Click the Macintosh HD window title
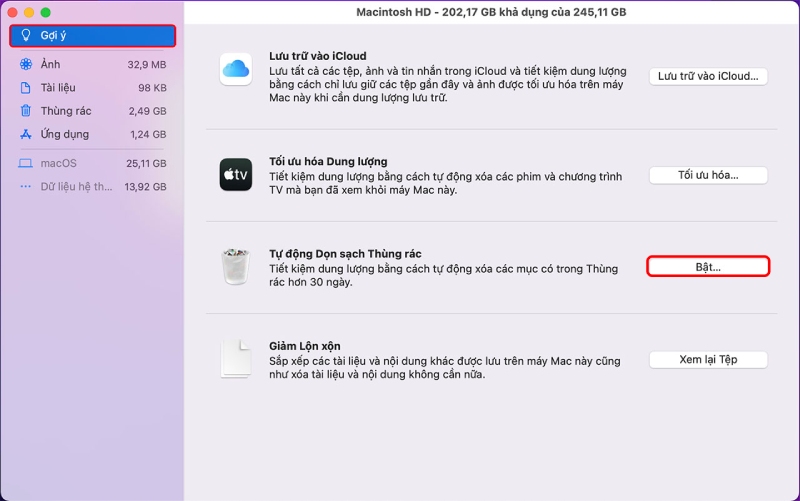The width and height of the screenshot is (800, 501). tap(491, 12)
